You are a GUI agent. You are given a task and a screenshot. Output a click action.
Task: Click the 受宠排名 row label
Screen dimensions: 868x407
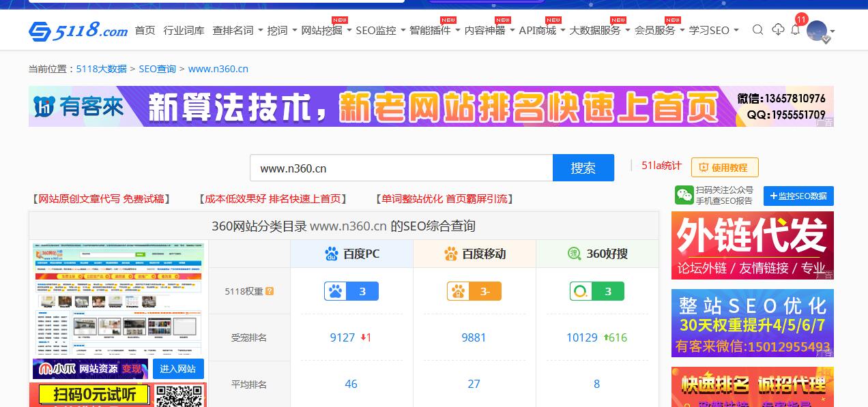[249, 337]
